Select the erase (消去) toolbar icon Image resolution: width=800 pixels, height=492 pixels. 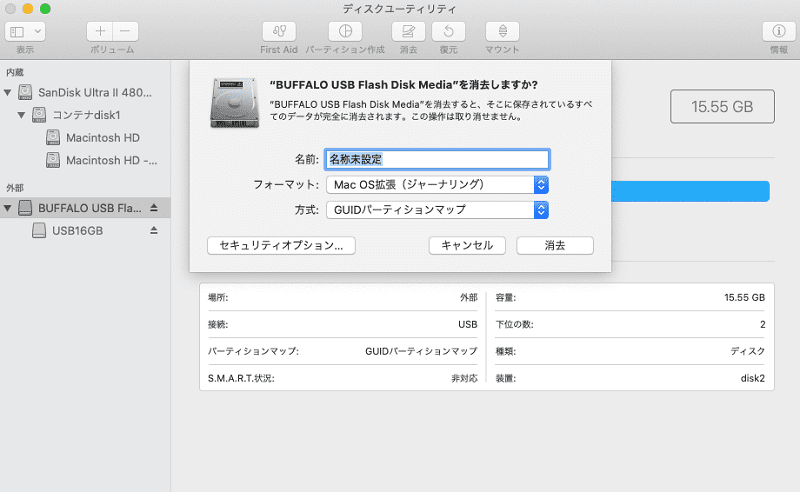(x=408, y=32)
